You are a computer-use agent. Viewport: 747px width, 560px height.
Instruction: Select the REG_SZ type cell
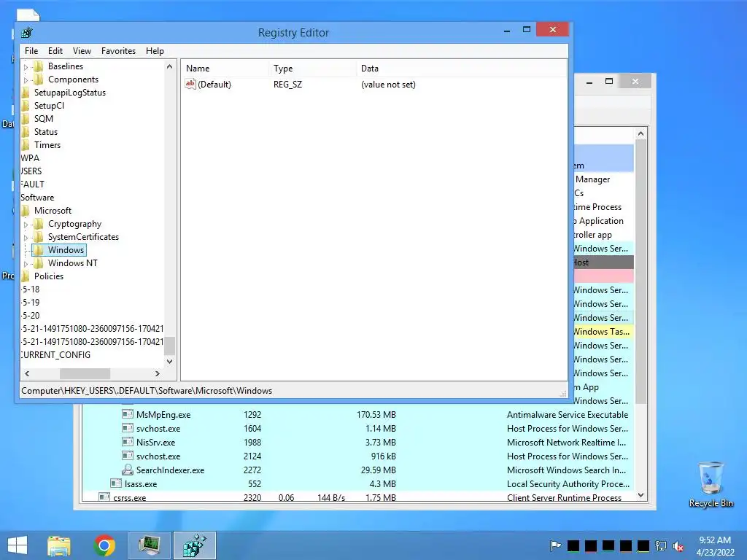pos(287,85)
